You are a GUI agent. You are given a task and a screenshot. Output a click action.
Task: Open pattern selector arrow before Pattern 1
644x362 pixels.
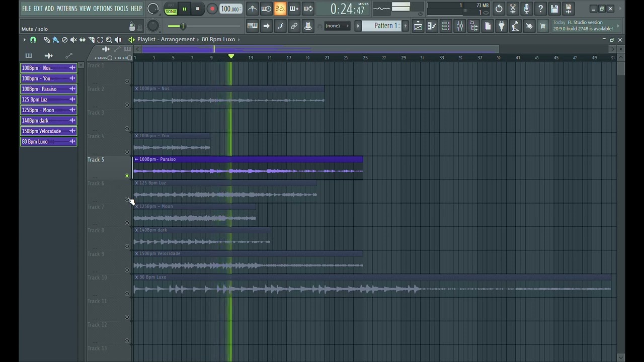pos(358,26)
